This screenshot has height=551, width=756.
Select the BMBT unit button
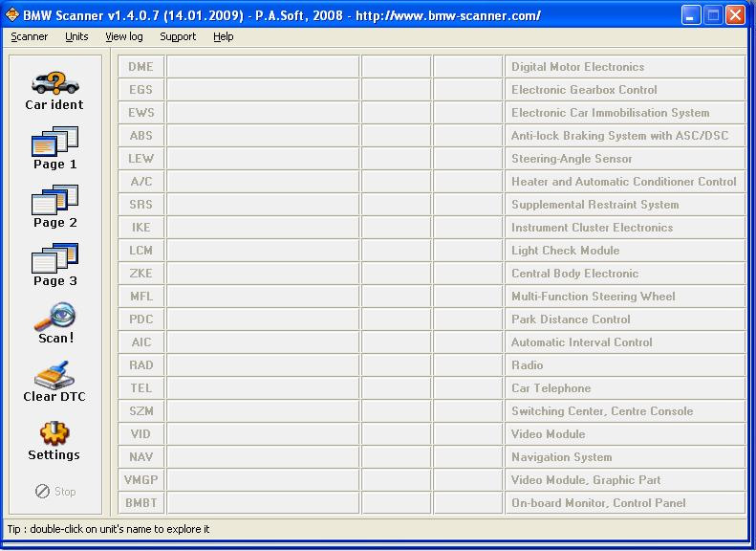coord(140,503)
